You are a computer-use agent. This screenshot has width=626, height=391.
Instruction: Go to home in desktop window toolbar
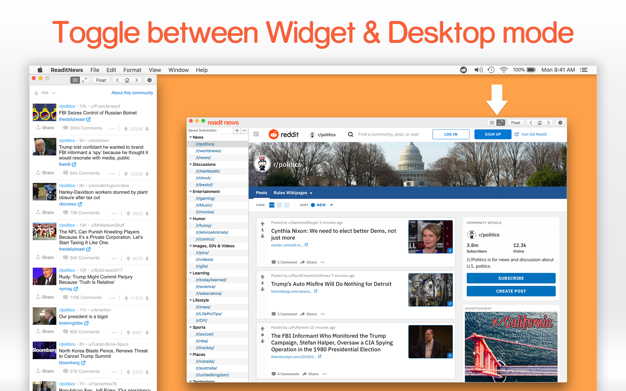pyautogui.click(x=539, y=123)
